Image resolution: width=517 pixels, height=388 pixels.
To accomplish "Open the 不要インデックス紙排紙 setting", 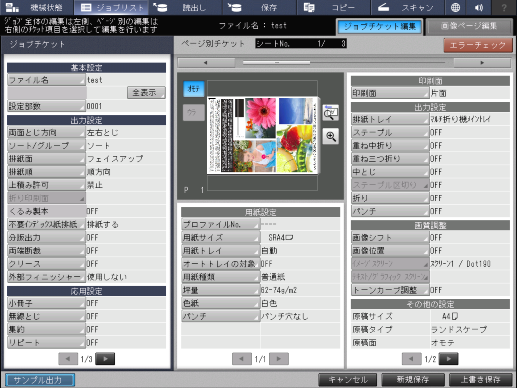I will click(46, 224).
